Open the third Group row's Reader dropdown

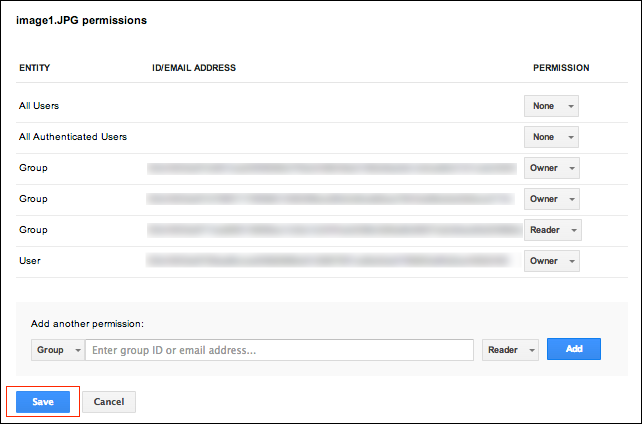553,230
